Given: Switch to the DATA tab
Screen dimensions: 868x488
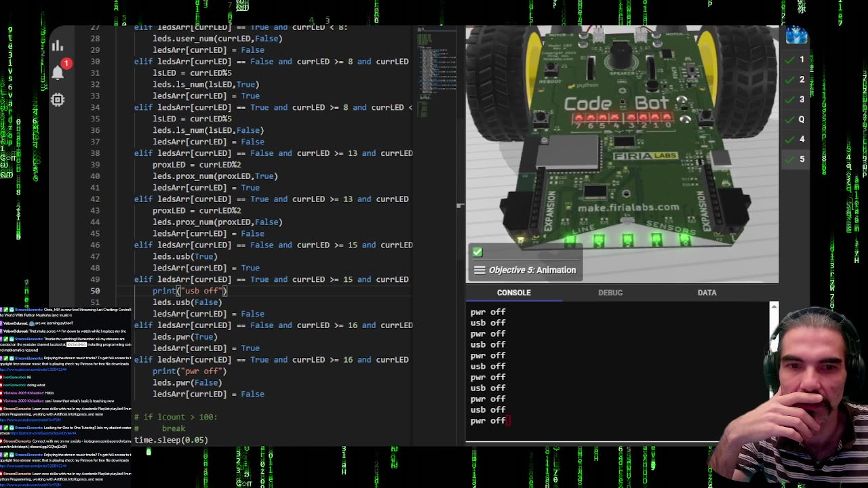Looking at the screenshot, I should pos(707,293).
